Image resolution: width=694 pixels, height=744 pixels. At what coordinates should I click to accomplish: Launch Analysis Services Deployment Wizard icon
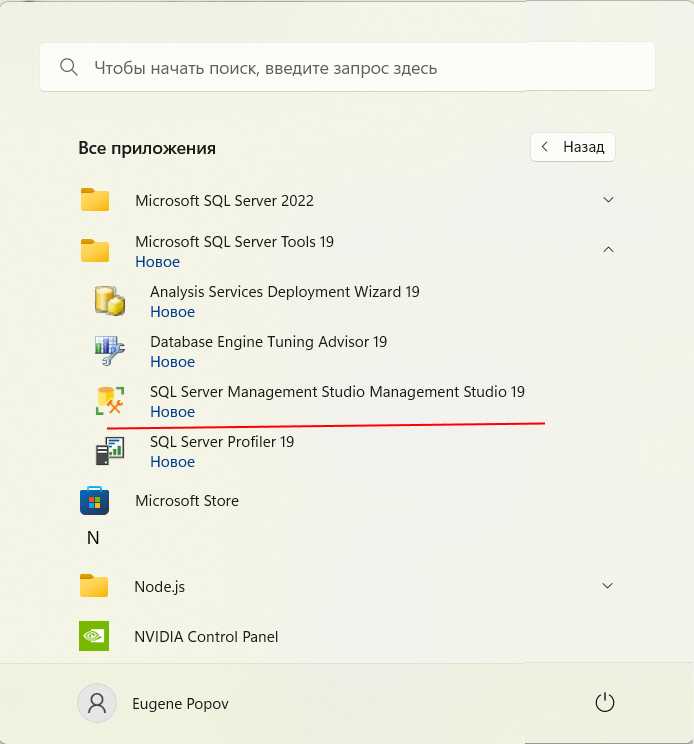(x=110, y=301)
